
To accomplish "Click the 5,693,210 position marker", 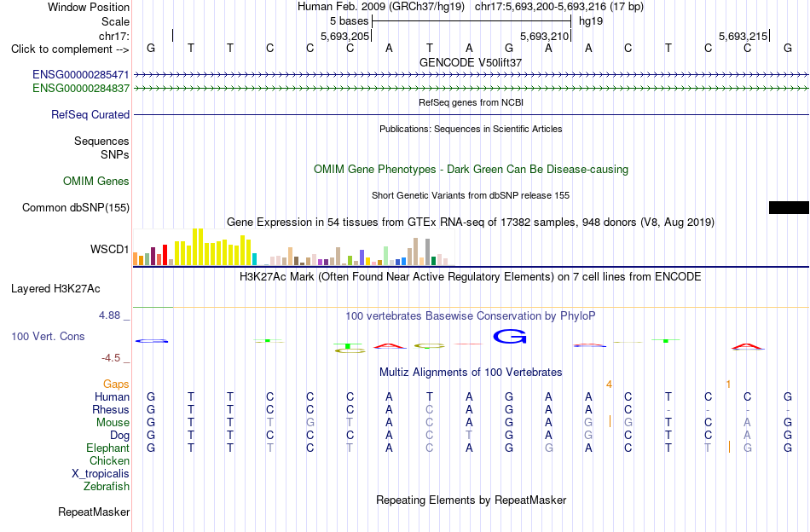I will point(545,36).
